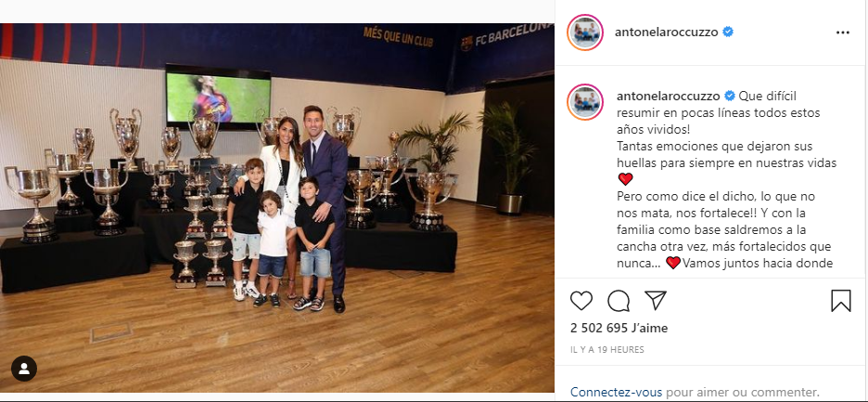
Task: Click the family photo in the post
Action: [x=276, y=207]
